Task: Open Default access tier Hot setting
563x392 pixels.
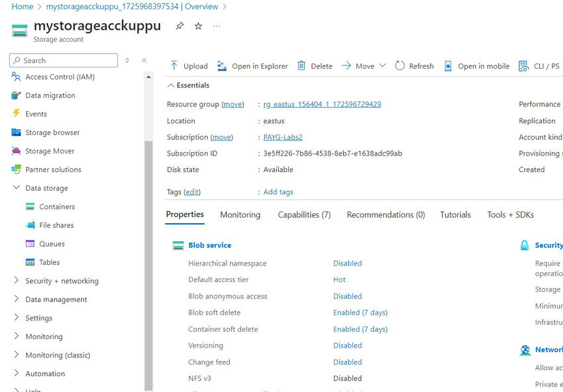Action: [x=339, y=279]
